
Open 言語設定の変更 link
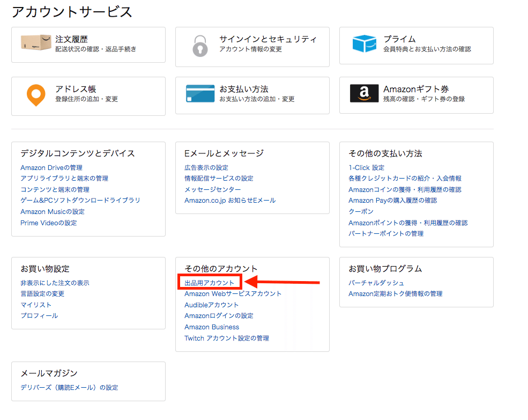(x=42, y=293)
